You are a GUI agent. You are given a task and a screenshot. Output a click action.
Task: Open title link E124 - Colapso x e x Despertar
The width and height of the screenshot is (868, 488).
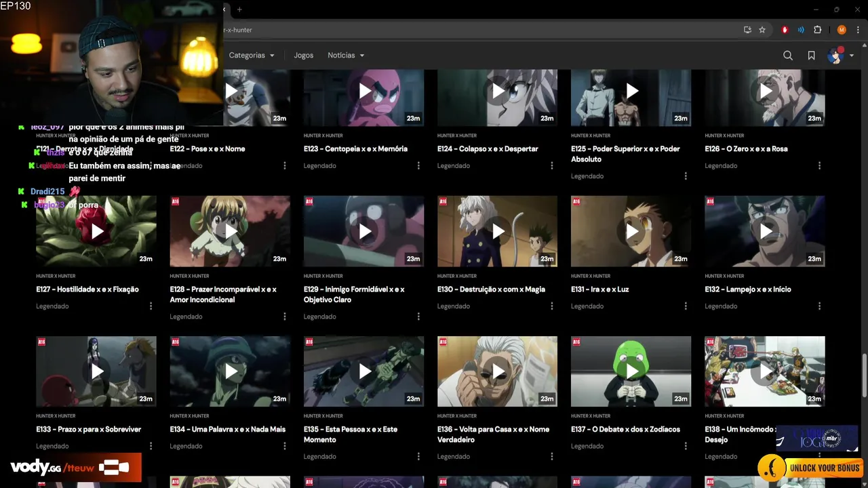point(488,148)
